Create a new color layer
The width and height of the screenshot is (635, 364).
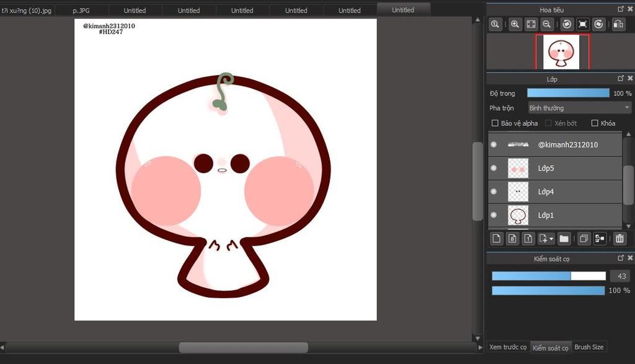497,239
